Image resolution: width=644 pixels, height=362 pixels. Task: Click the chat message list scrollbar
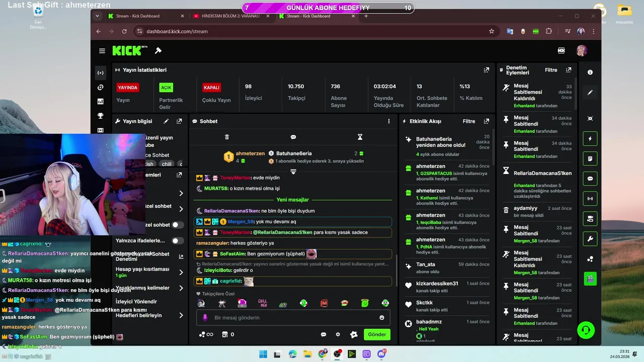click(396, 270)
